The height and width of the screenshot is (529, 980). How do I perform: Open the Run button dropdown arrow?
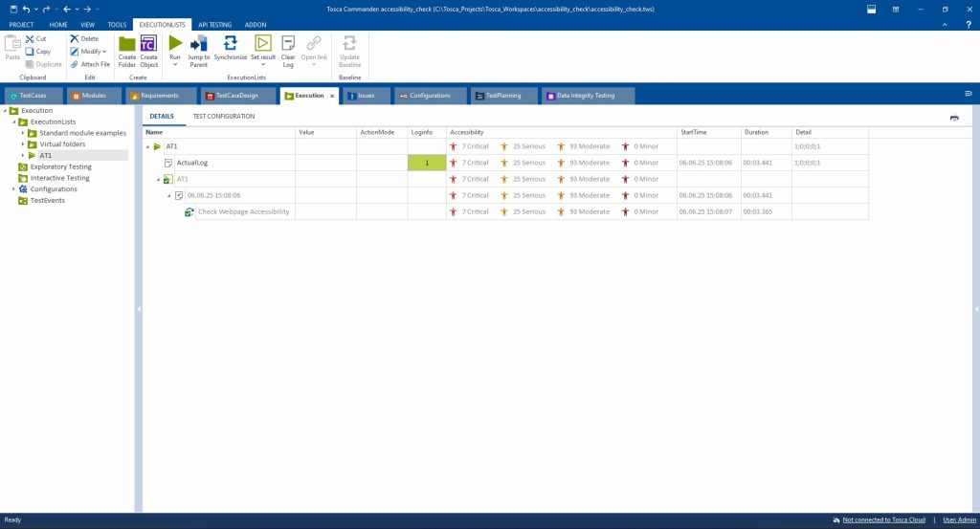point(175,64)
